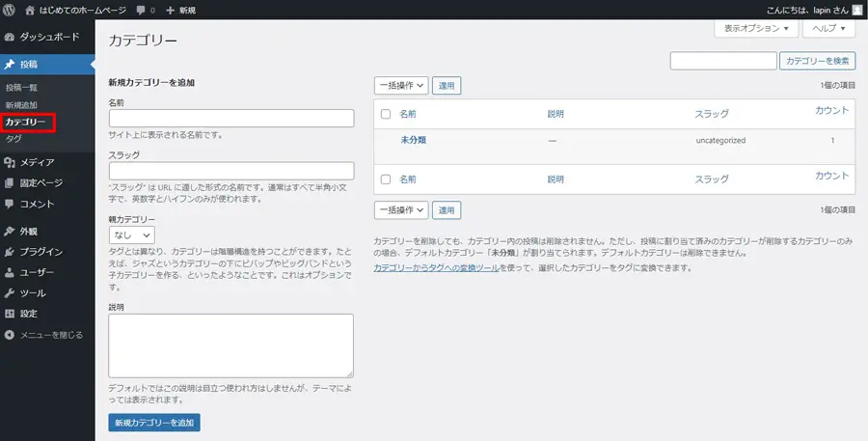Sort by 名前 in table header
Image resolution: width=868 pixels, height=441 pixels.
(x=408, y=114)
